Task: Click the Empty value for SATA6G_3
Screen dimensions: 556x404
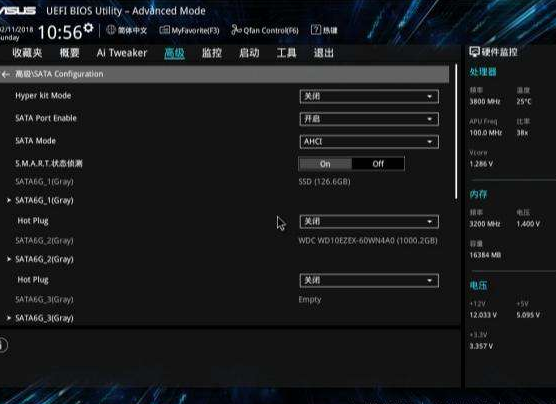Action: point(310,300)
